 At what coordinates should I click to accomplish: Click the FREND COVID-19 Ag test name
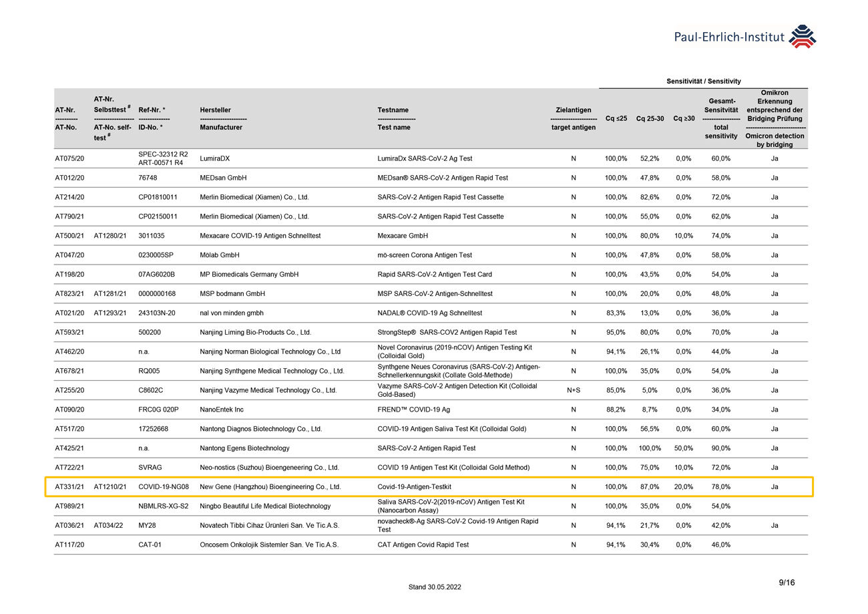click(x=413, y=410)
